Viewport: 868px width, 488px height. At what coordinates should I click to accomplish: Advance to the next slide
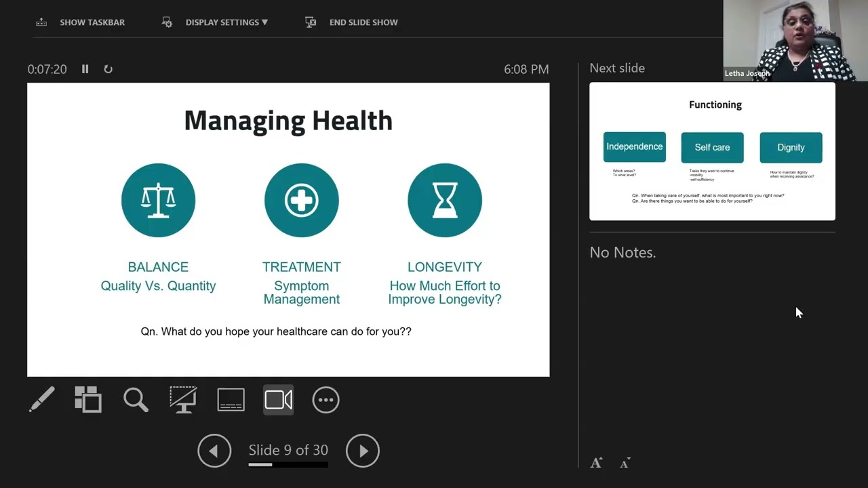coord(363,451)
